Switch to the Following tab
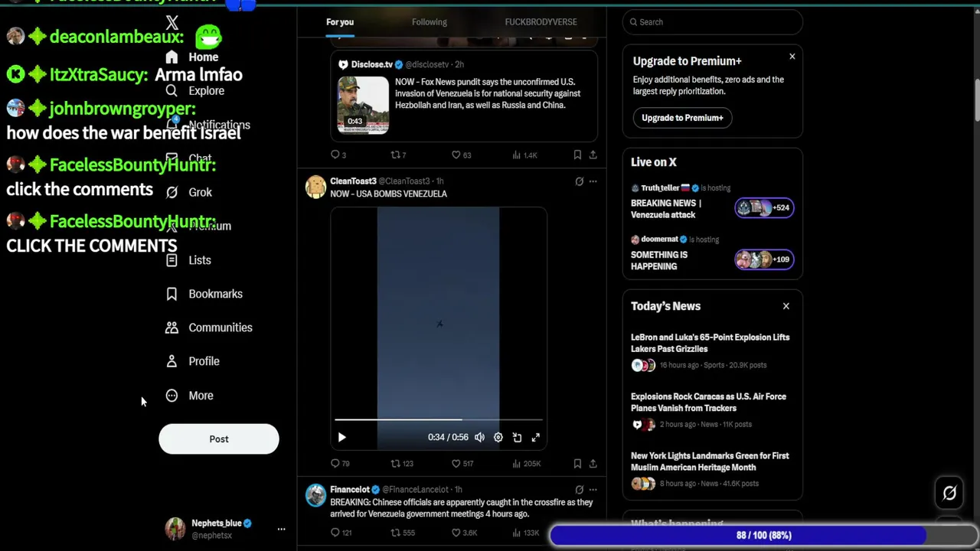 [x=430, y=22]
